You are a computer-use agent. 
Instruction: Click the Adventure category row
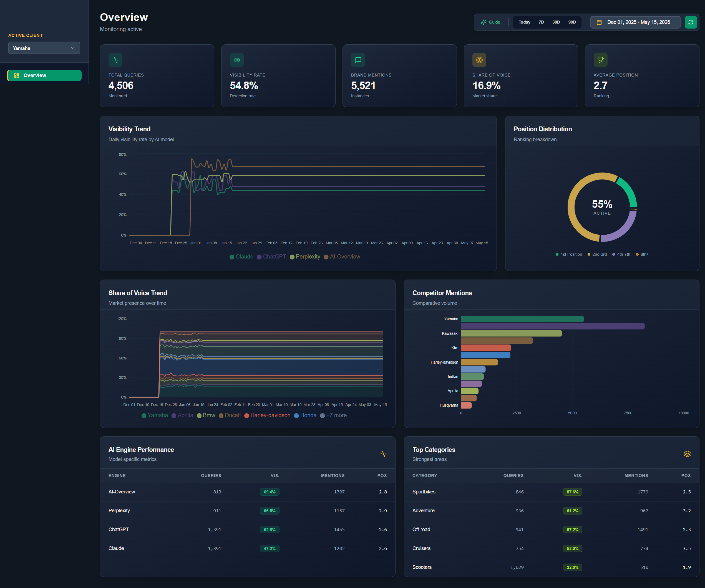tap(551, 511)
